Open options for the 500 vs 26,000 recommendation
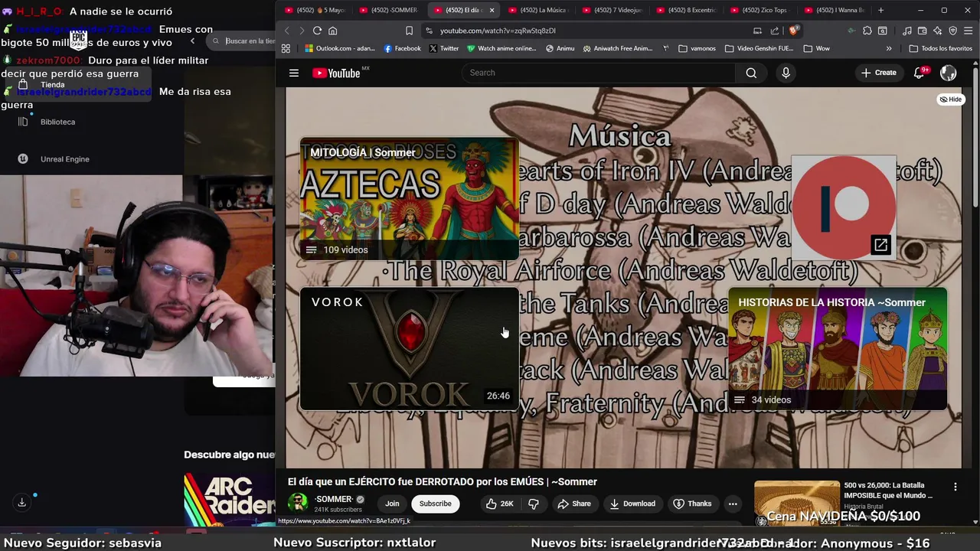980x551 pixels. (x=955, y=487)
